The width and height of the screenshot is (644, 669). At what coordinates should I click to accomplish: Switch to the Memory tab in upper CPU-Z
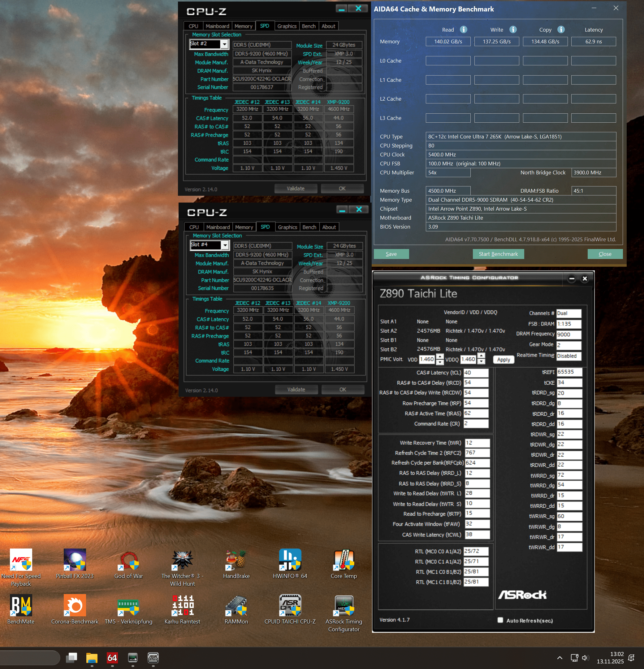(243, 26)
